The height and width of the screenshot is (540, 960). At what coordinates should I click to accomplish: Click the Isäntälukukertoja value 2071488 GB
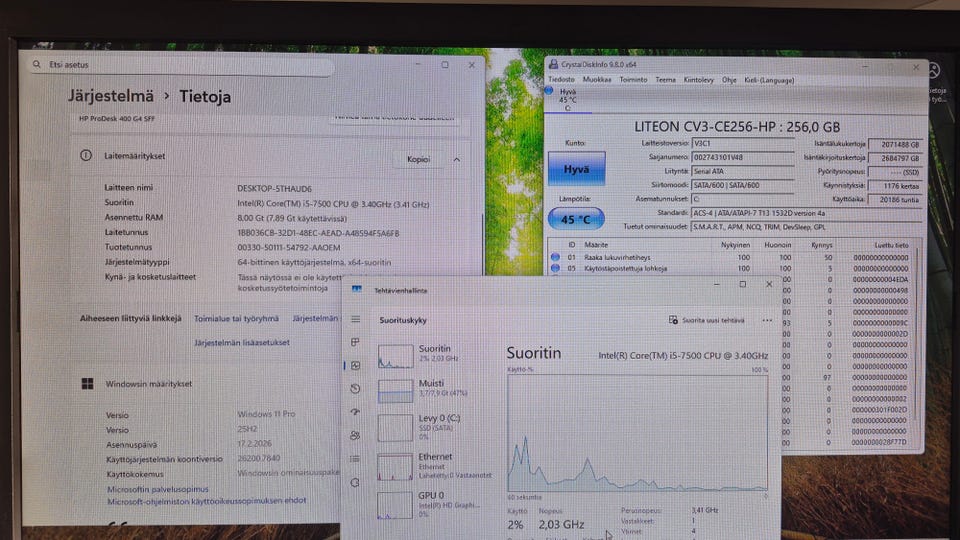click(895, 144)
